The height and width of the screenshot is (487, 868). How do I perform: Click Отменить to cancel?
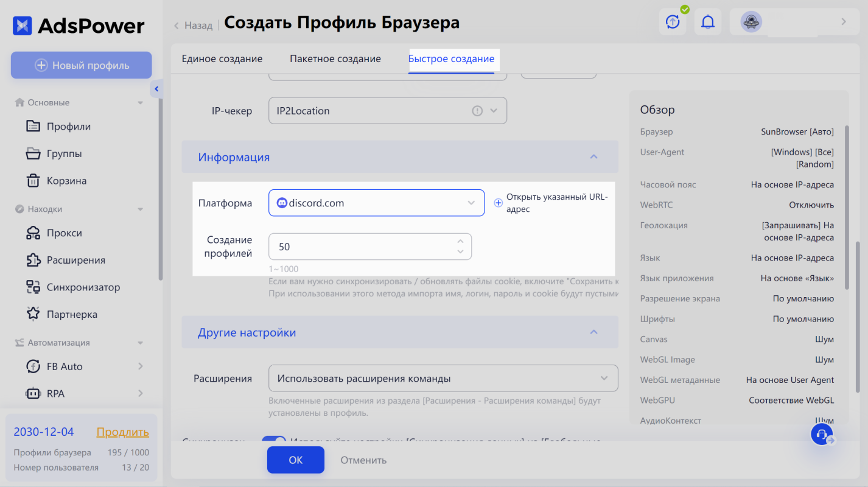363,460
